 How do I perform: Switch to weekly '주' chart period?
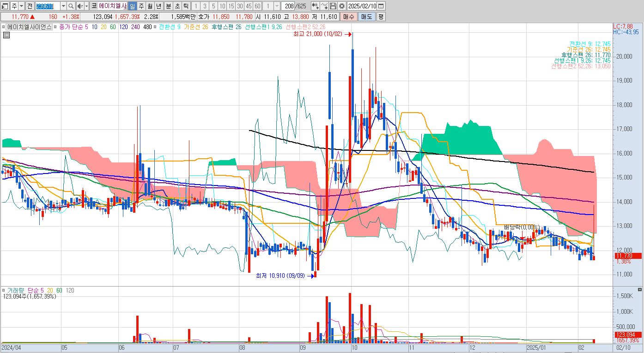[x=141, y=6]
